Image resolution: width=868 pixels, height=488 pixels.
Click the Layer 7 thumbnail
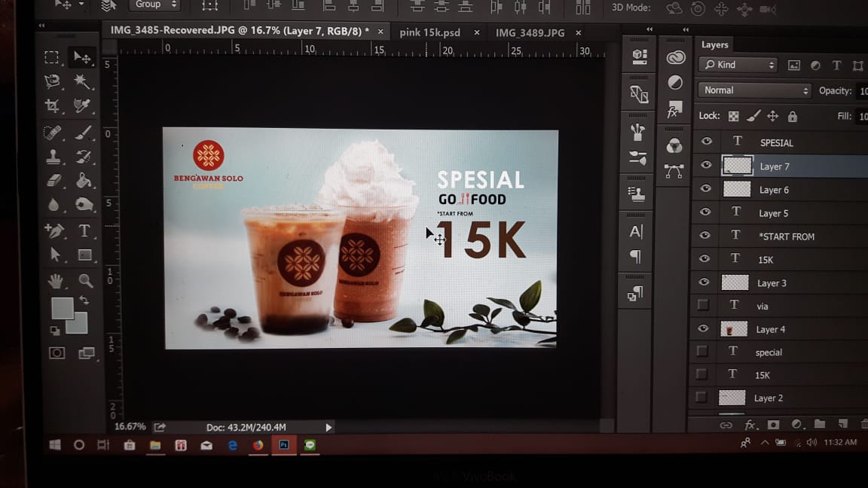coord(737,166)
